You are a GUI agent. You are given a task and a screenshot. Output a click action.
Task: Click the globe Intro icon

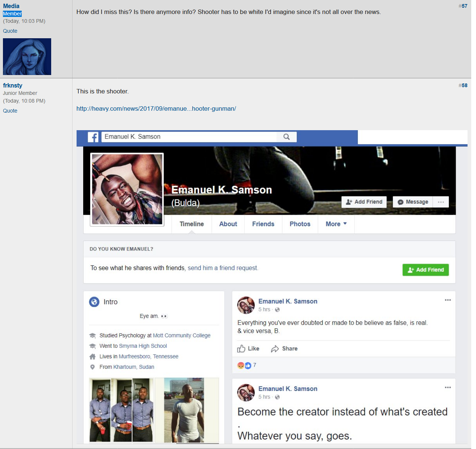(94, 302)
